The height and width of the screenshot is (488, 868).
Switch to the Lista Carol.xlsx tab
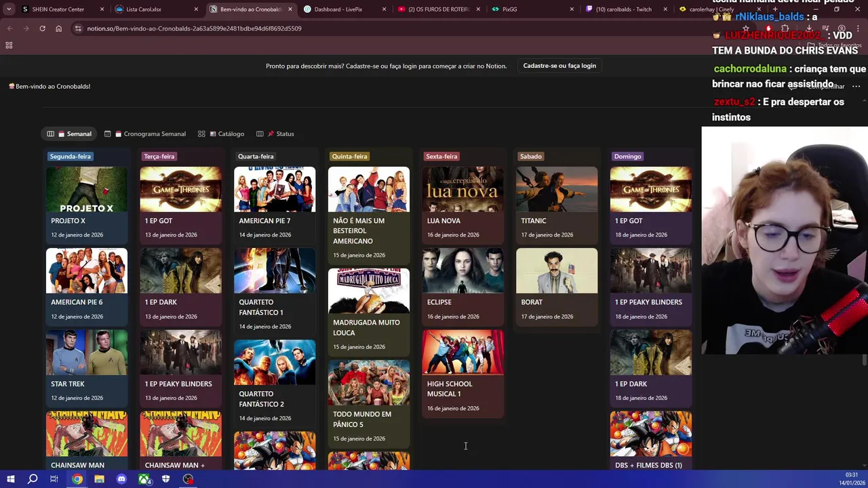pos(157,9)
